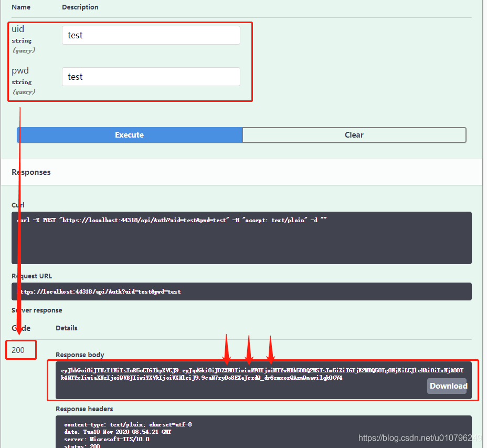Click the Name column header
The width and height of the screenshot is (487, 448).
[x=21, y=7]
